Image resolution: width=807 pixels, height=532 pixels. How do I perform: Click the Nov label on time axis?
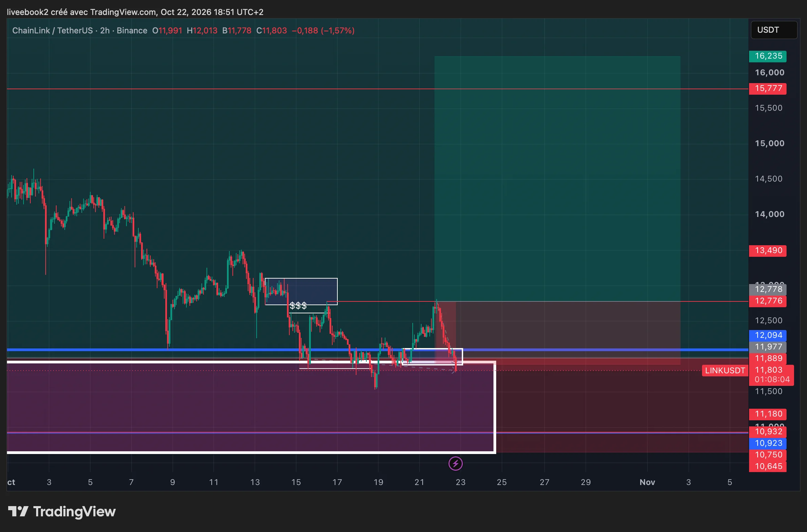tap(647, 482)
